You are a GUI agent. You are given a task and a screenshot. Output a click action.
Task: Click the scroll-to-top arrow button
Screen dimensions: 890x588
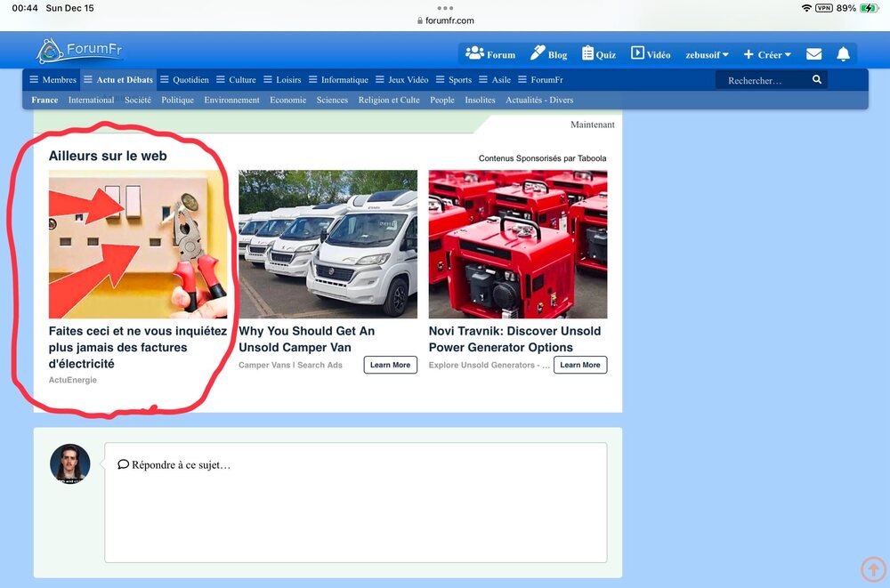873,569
